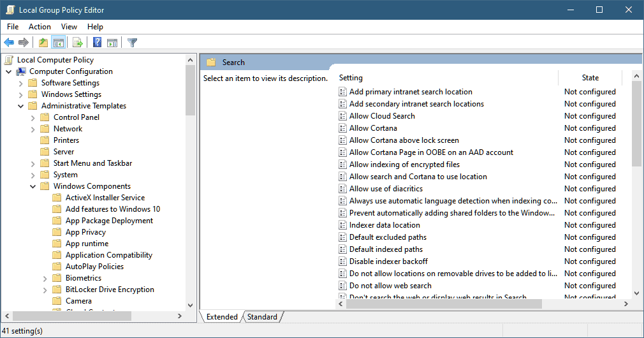This screenshot has width=644, height=338.
Task: Expand the Network node
Action: click(33, 129)
